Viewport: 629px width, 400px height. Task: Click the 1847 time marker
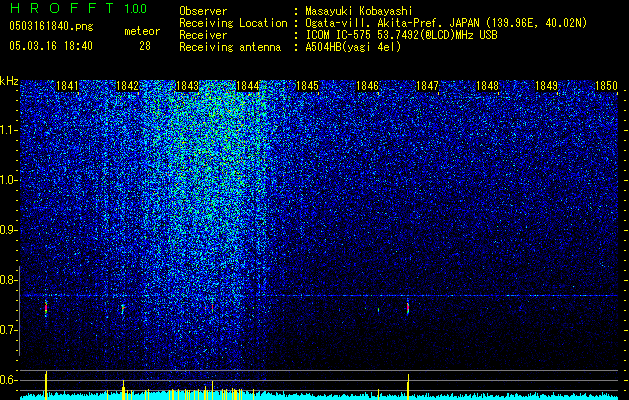pos(428,86)
